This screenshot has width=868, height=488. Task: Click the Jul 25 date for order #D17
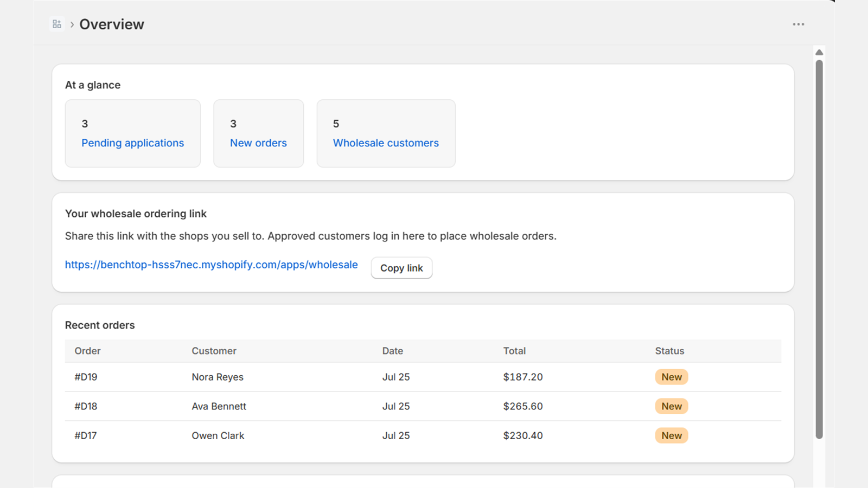pyautogui.click(x=396, y=435)
